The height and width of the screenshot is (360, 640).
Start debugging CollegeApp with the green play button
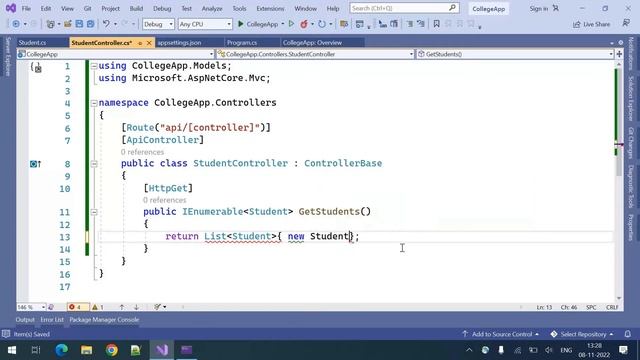(x=241, y=24)
